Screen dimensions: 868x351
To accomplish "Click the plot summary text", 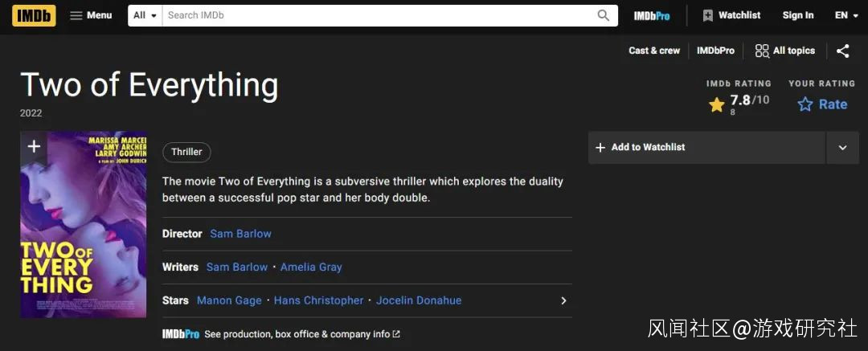I will click(x=362, y=190).
